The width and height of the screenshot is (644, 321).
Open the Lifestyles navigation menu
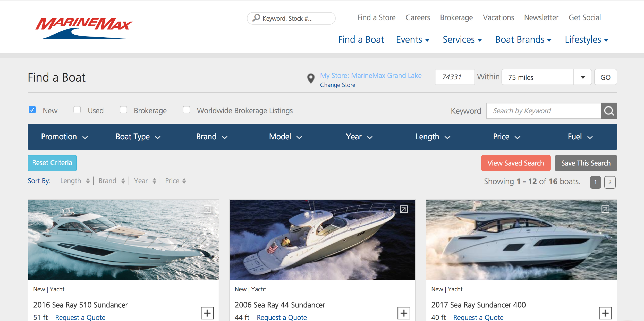click(587, 40)
